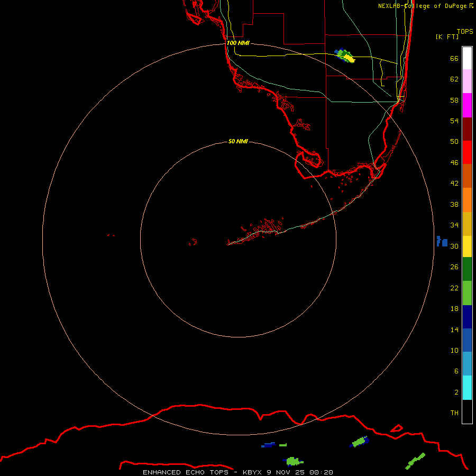Click the 2 scale label

coord(456,392)
